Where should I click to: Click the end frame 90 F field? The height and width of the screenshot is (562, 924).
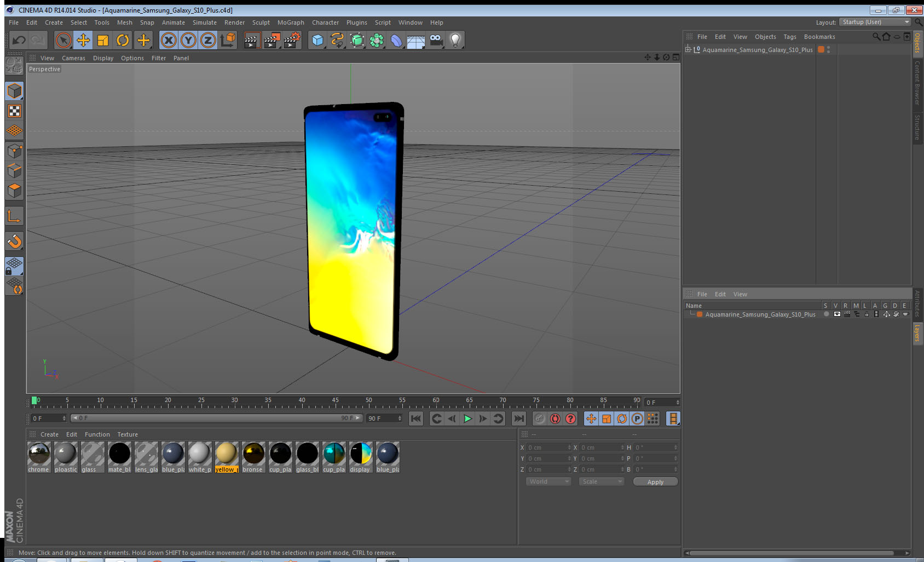(384, 418)
